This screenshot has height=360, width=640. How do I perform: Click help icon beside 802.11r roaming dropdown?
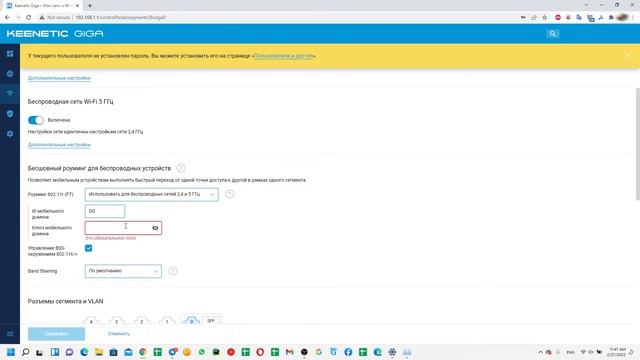tap(229, 194)
